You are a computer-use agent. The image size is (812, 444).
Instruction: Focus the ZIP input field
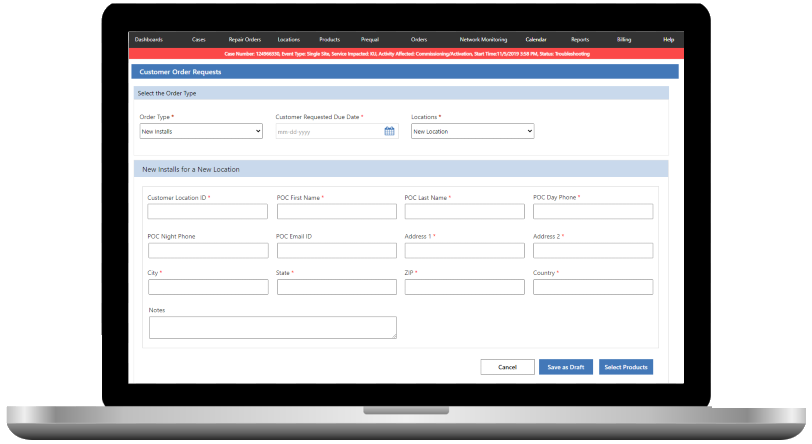464,287
